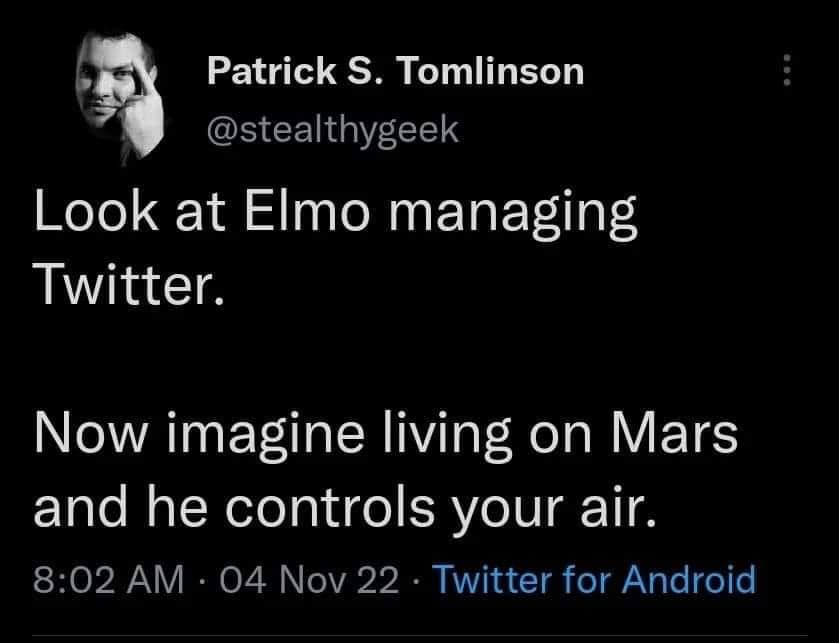The width and height of the screenshot is (839, 643).
Task: Click the surname "Tomlinson" in the header
Action: pos(490,71)
